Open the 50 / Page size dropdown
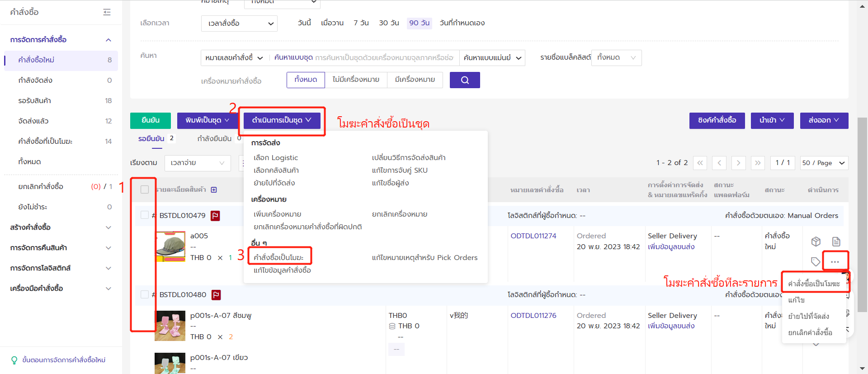 click(x=823, y=163)
